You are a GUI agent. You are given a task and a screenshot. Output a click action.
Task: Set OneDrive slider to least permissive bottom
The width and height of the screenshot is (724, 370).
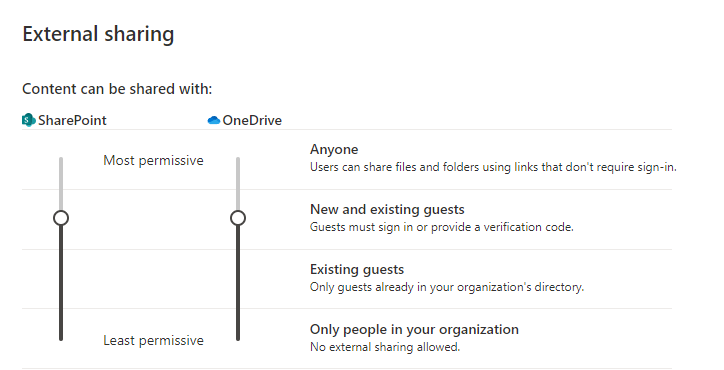coord(238,339)
